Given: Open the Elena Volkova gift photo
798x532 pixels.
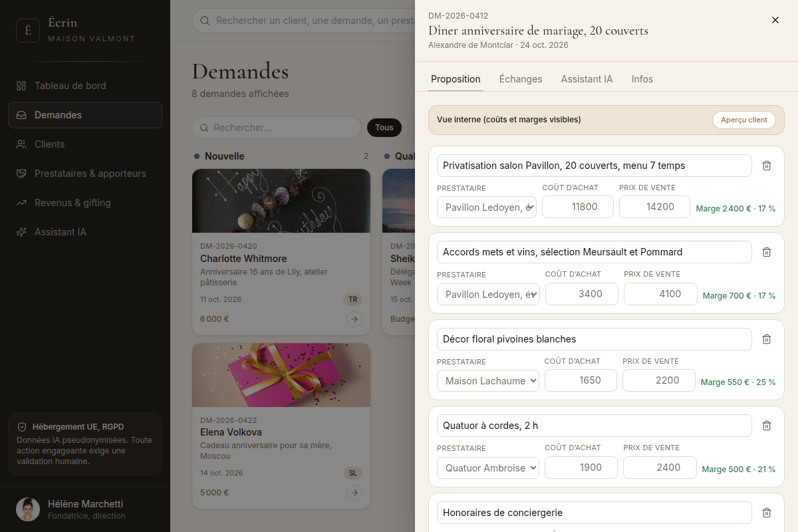Looking at the screenshot, I should click(x=281, y=375).
